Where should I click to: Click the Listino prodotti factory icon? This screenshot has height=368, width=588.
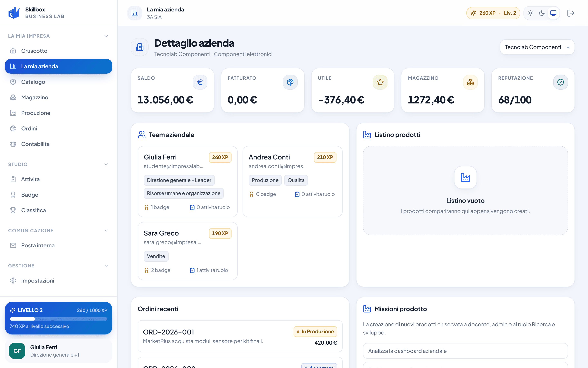point(367,135)
